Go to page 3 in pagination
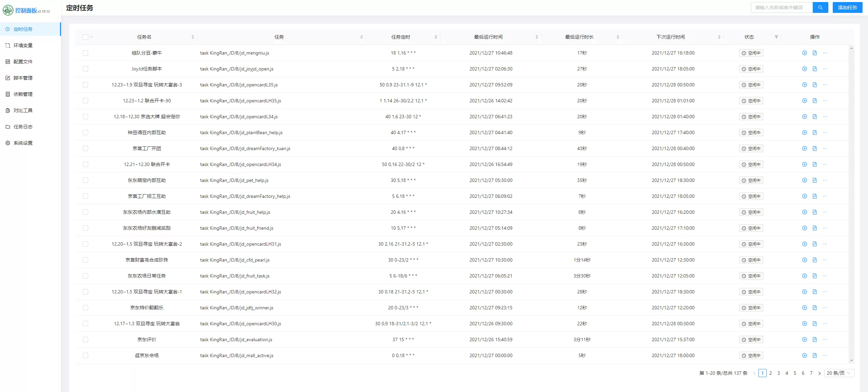This screenshot has width=868, height=392. 778,373
